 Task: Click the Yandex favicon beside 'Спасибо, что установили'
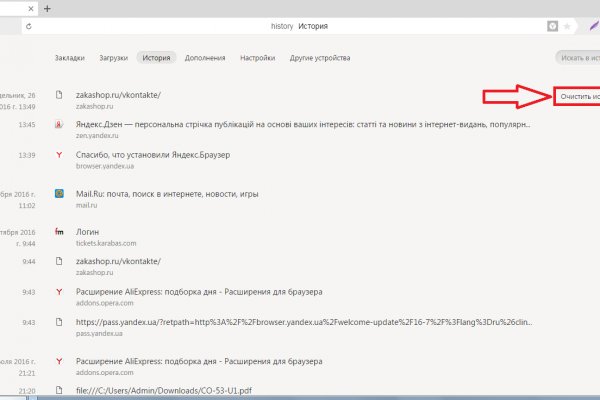click(60, 154)
